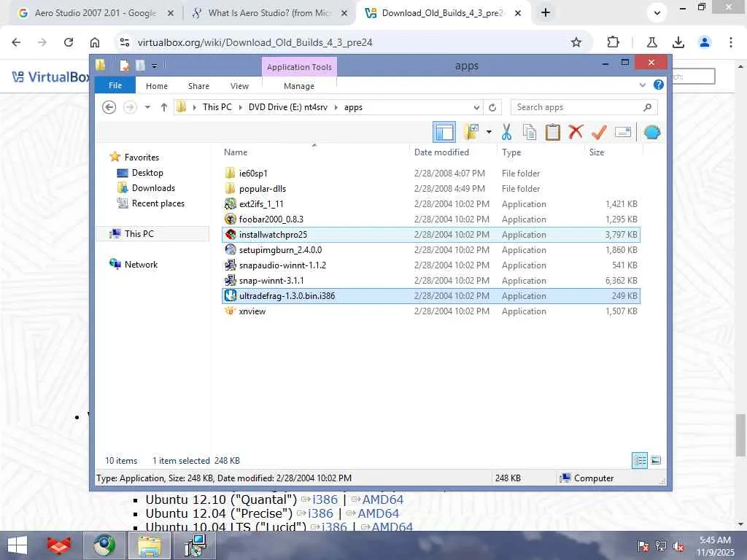Select foobar2000_0.8.3 application file
This screenshot has height=560, width=747.
tap(431, 219)
